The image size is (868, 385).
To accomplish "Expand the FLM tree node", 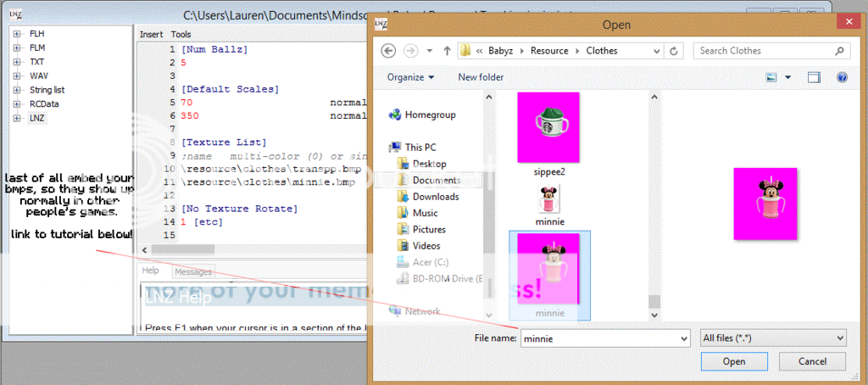I will [17, 47].
